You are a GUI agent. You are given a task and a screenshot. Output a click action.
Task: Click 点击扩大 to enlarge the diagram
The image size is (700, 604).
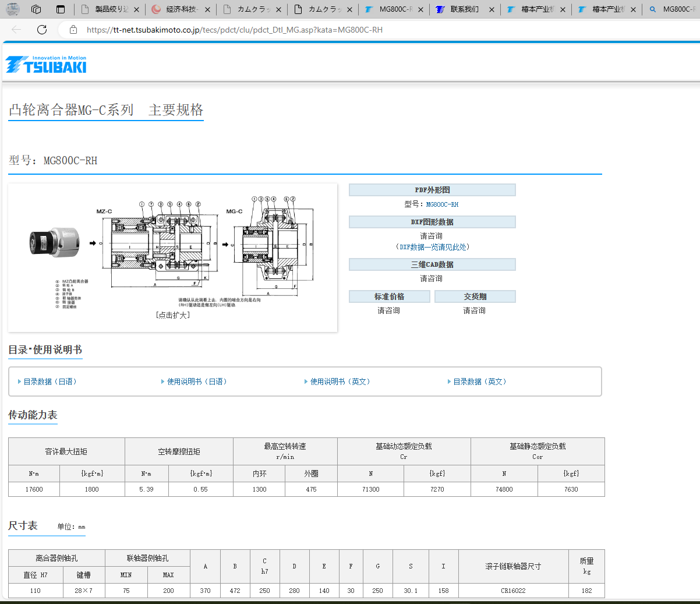tap(172, 315)
